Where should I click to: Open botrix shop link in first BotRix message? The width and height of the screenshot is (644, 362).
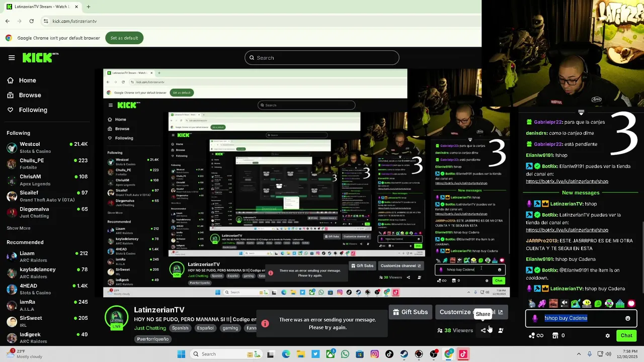coord(567,182)
